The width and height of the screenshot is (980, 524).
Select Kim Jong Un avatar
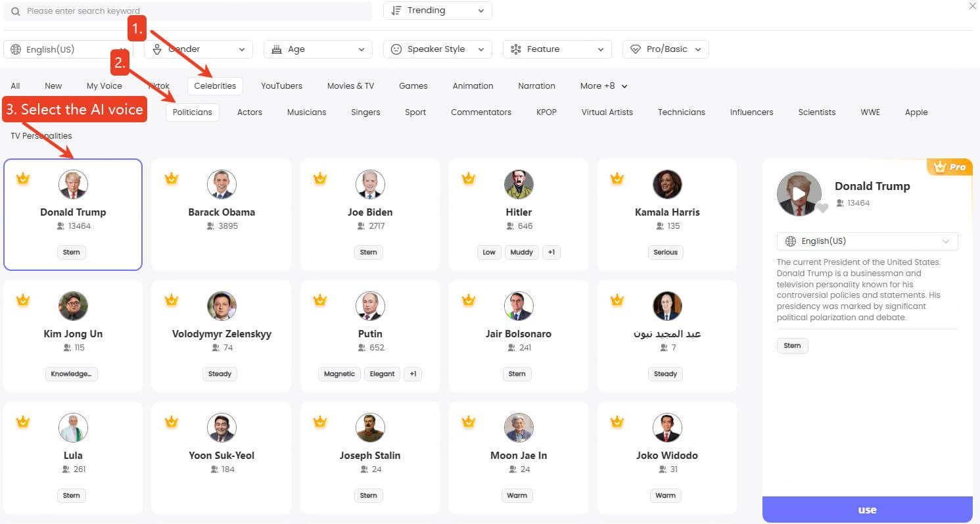coord(73,306)
